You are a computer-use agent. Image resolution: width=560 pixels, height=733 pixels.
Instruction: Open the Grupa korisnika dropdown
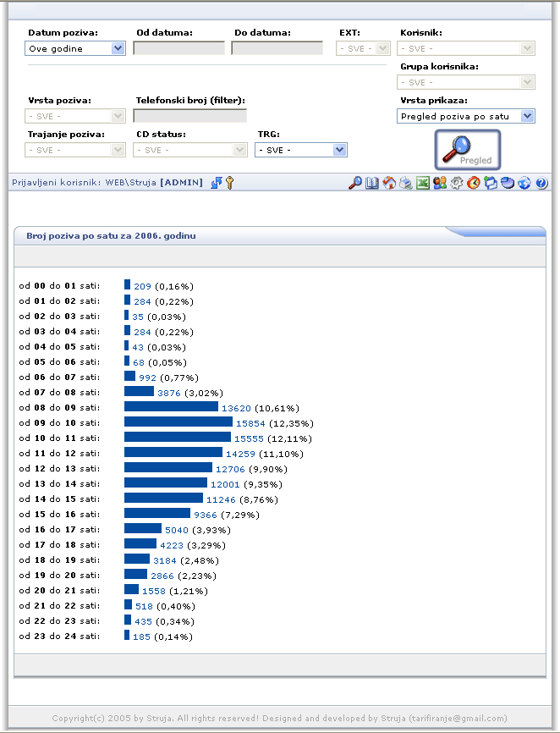465,82
